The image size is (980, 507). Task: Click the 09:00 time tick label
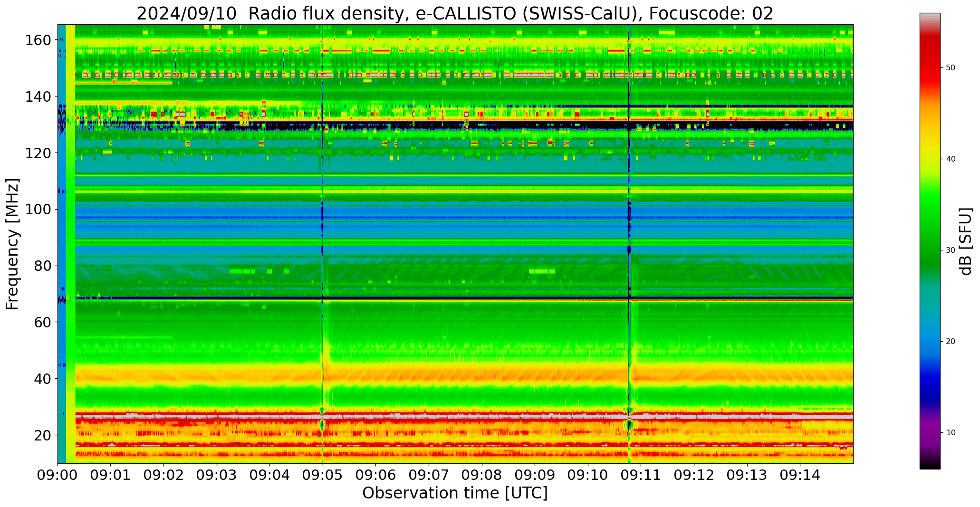coord(58,475)
